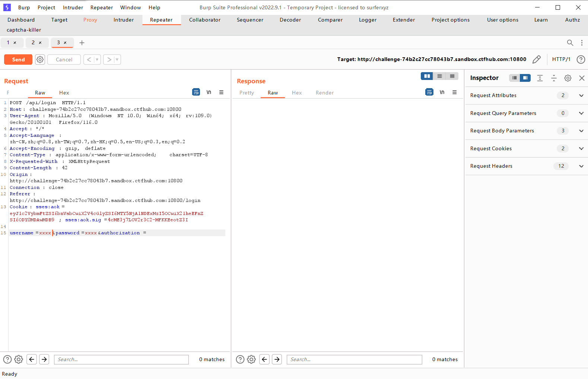
Task: Open Response search settings gear
Action: pyautogui.click(x=251, y=359)
